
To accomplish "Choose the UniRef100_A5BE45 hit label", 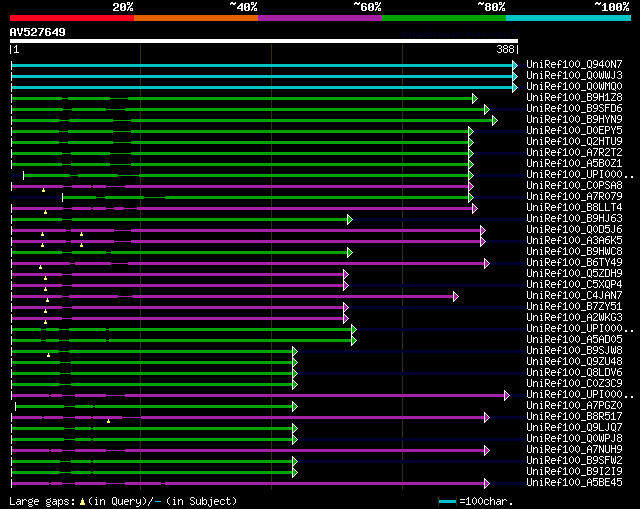I will (574, 483).
